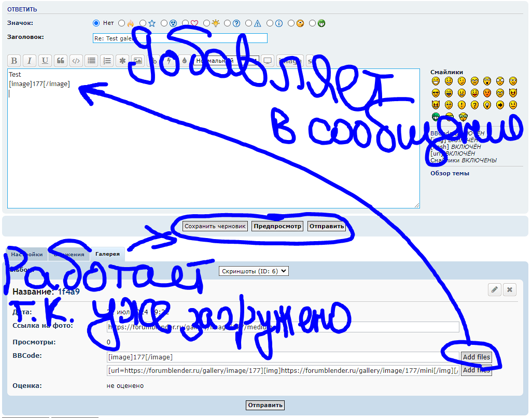Insert the exclamation mark smiley

[x=461, y=105]
